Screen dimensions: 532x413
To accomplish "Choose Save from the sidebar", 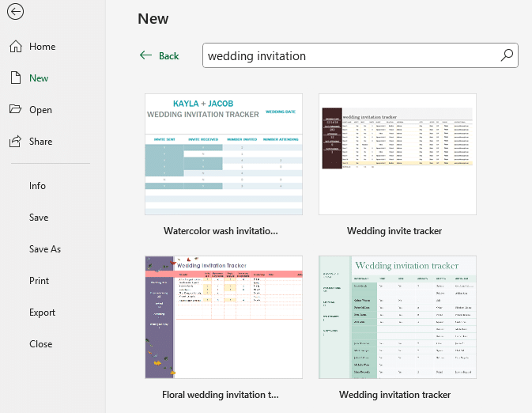I will (39, 218).
